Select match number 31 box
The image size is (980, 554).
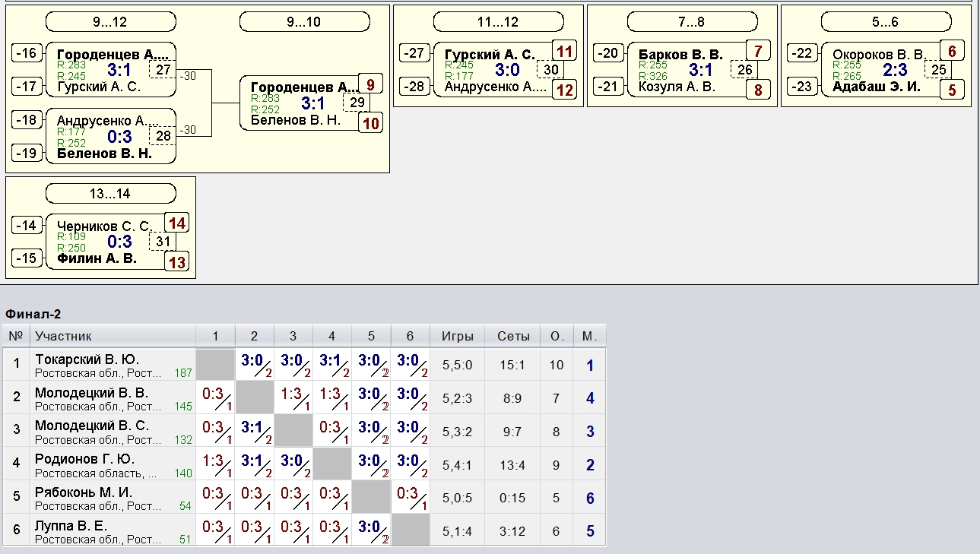[163, 242]
